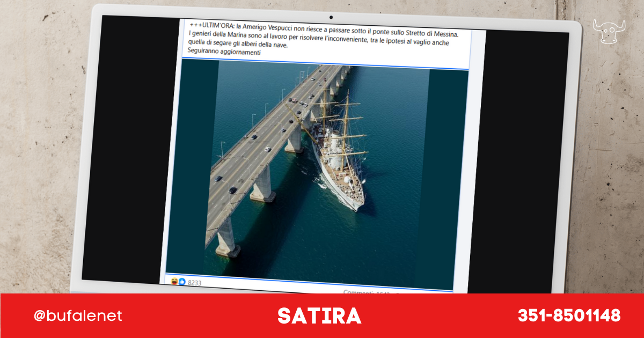Click the 'Seguiranno aggiornamenti' text line

(224, 52)
